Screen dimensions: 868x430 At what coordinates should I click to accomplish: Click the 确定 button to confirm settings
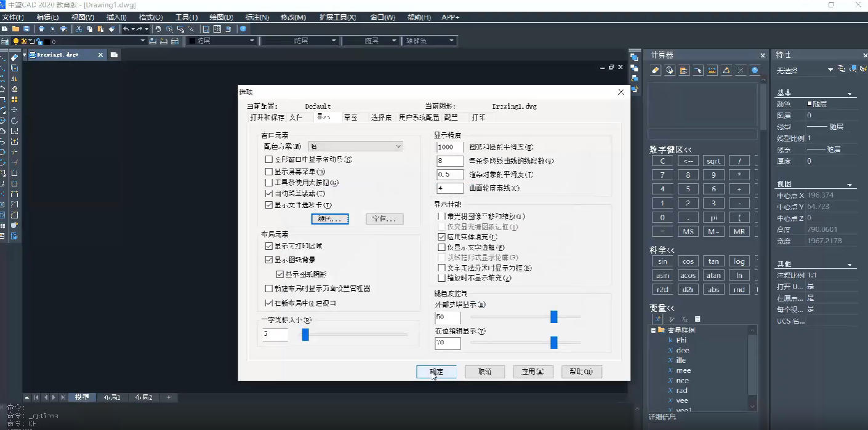point(436,371)
